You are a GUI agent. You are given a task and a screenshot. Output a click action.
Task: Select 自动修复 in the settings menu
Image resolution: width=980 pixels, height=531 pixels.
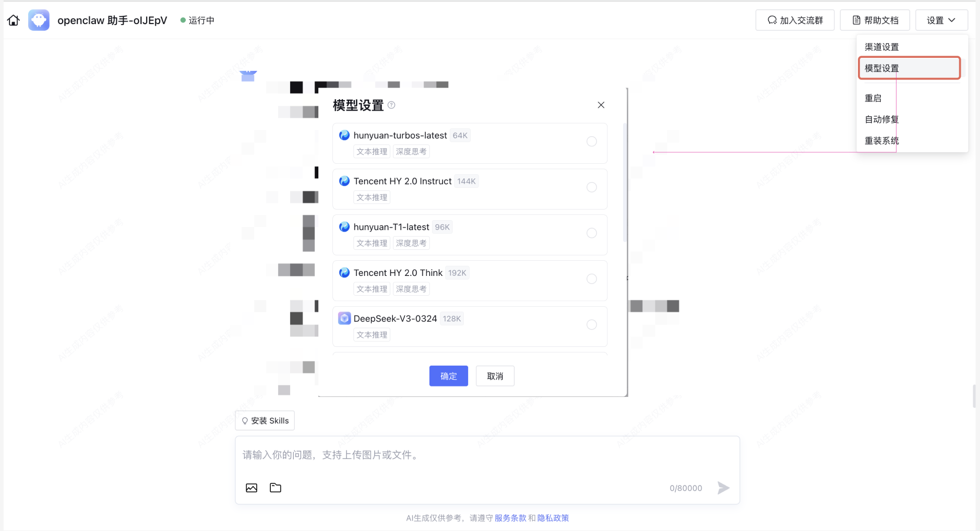pyautogui.click(x=881, y=119)
